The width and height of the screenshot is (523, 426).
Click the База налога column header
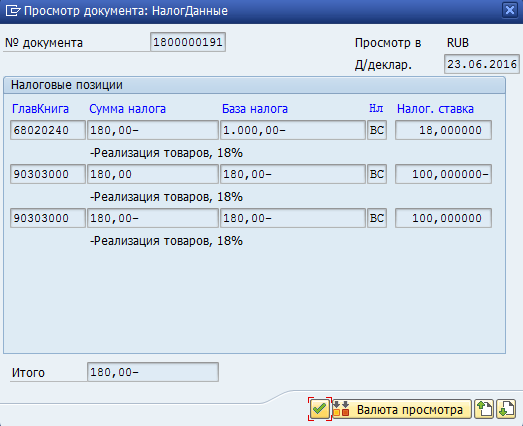[x=255, y=109]
